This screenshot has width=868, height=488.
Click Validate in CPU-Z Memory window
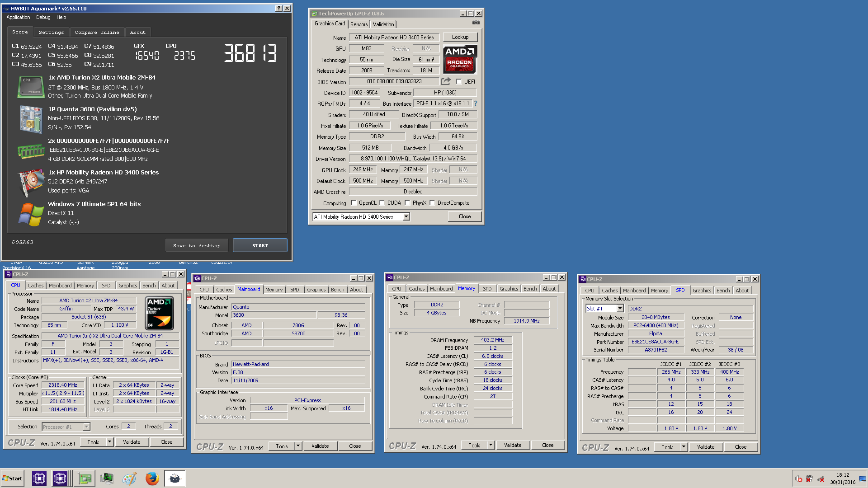click(513, 445)
